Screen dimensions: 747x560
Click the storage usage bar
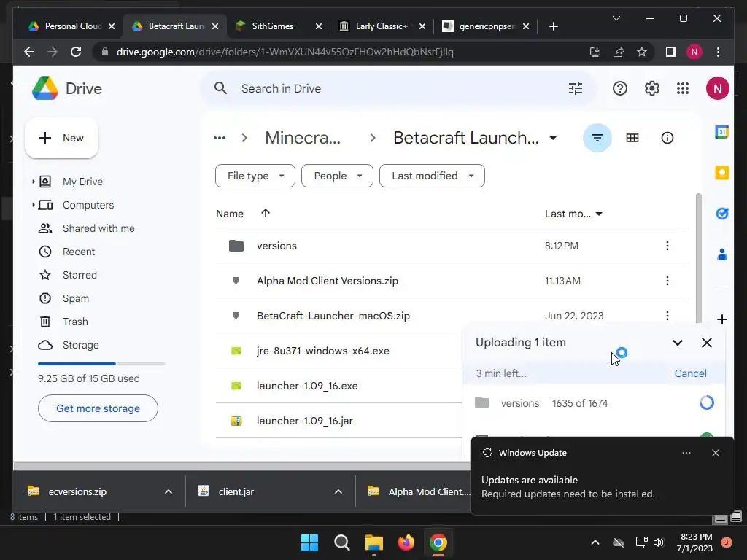pos(101,364)
